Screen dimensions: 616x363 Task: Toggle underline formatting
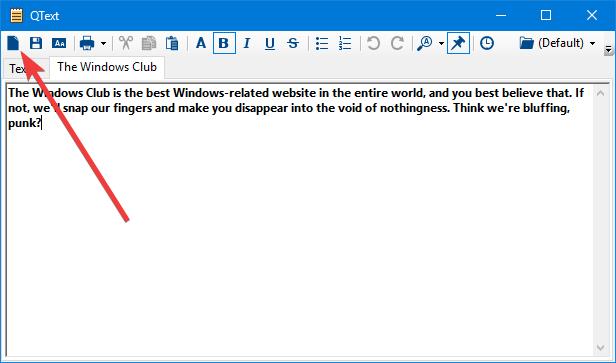click(270, 43)
